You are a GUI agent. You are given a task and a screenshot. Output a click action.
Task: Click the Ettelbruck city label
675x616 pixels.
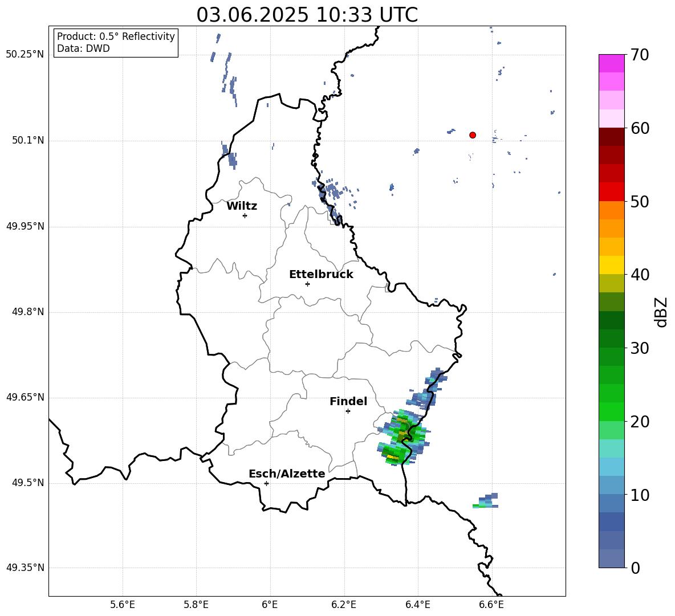click(321, 275)
